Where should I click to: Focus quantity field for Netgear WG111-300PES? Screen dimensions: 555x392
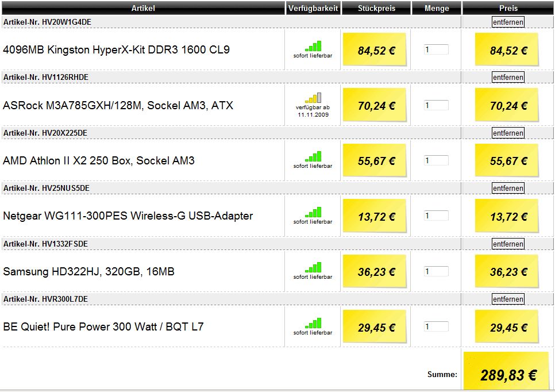437,216
